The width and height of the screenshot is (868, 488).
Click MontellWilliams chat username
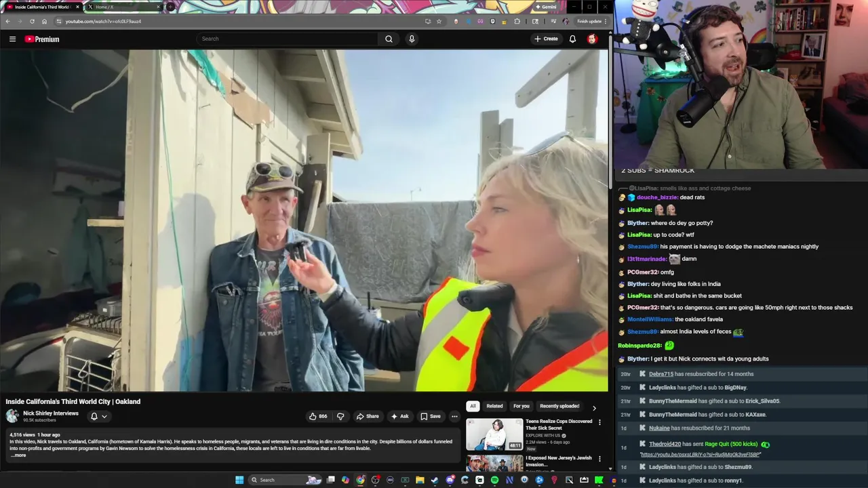(x=650, y=319)
